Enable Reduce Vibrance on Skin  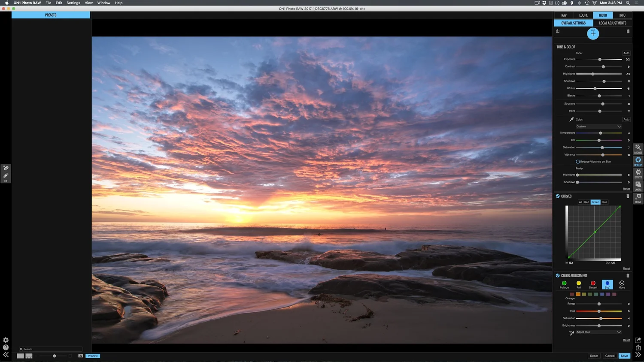pos(577,161)
